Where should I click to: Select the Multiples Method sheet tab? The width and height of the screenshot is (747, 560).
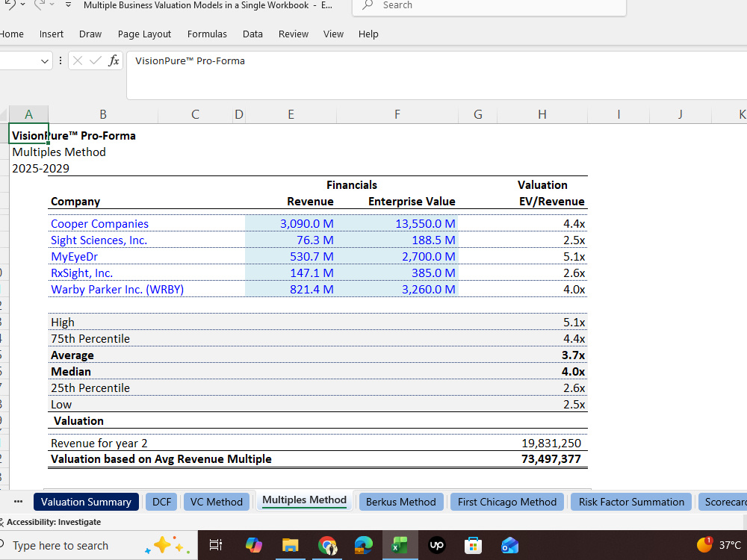point(305,500)
